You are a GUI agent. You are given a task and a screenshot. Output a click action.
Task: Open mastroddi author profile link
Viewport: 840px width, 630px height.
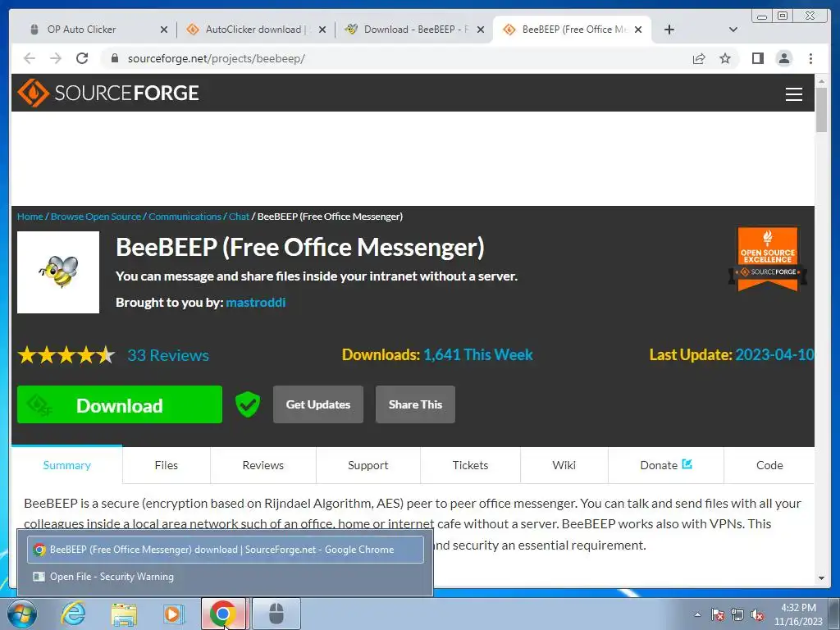[256, 303]
